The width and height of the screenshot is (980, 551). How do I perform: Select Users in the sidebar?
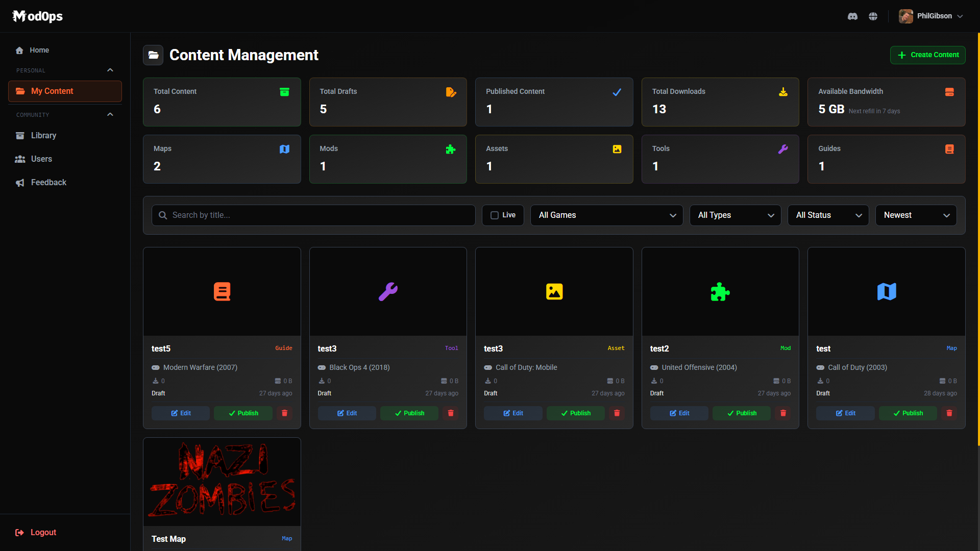(x=41, y=159)
